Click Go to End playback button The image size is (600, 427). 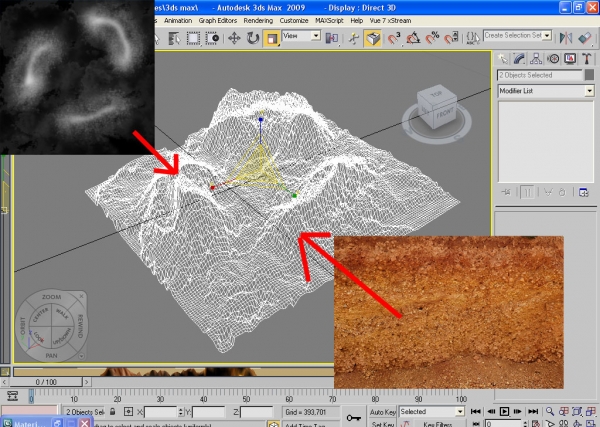point(533,411)
